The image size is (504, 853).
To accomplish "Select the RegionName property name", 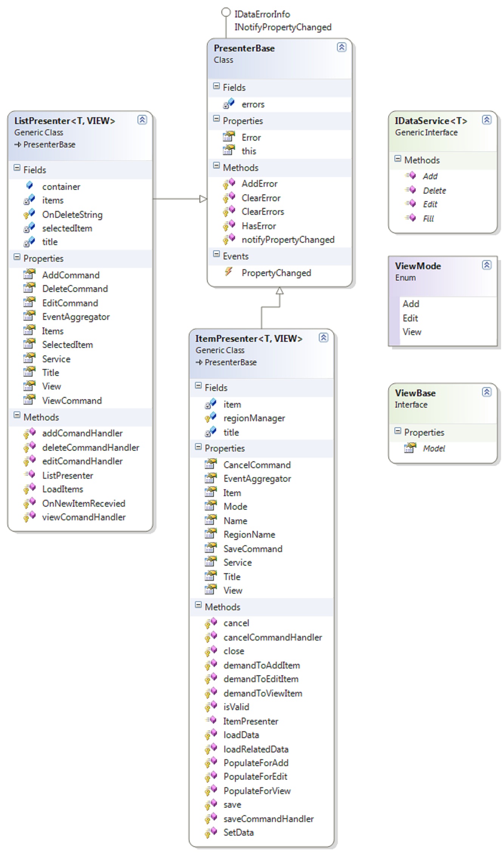I will point(249,534).
